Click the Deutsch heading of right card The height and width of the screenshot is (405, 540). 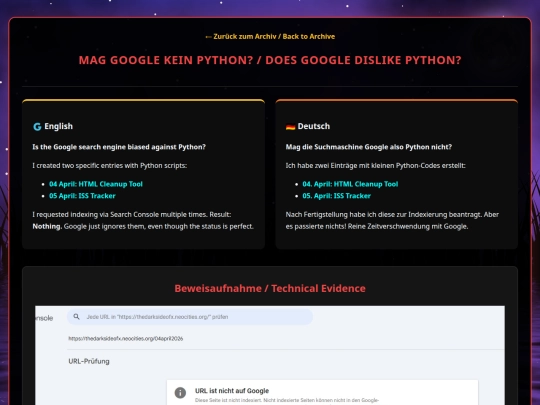tap(314, 126)
